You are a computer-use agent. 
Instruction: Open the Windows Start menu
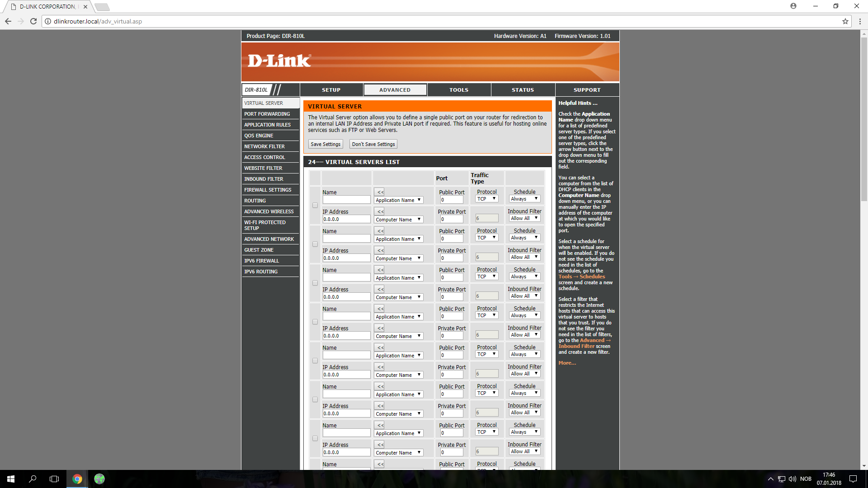point(11,479)
